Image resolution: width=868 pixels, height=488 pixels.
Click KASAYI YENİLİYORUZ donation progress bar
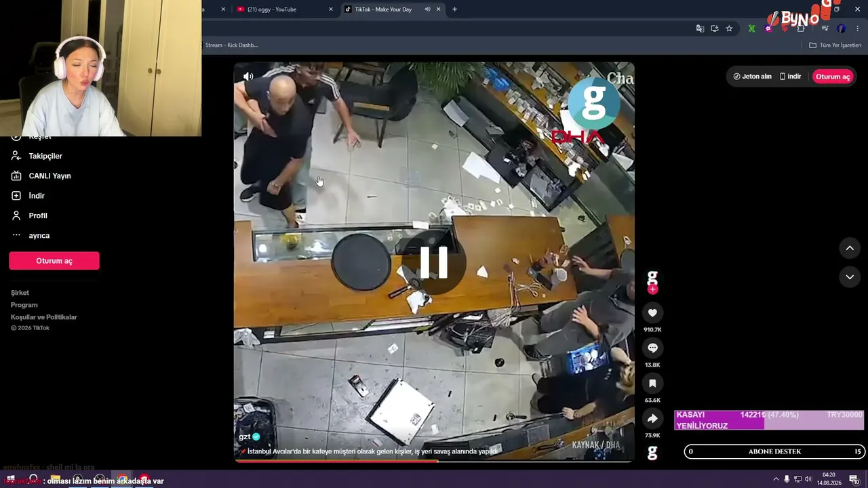(x=769, y=420)
